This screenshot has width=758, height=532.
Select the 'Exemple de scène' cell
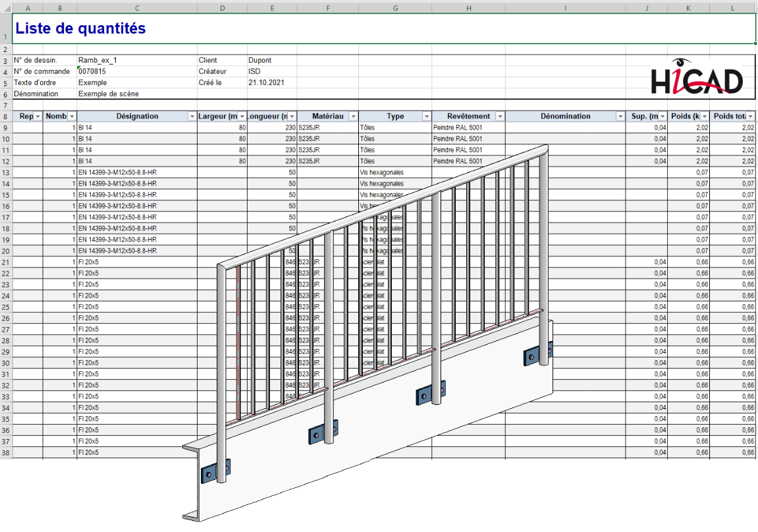click(x=109, y=94)
